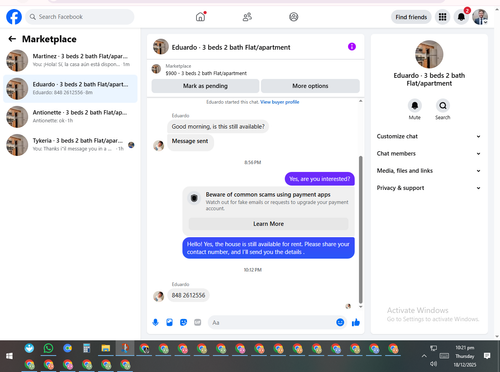Expand the Customize chat section
Image resolution: width=500 pixels, height=372 pixels.
pyautogui.click(x=429, y=136)
